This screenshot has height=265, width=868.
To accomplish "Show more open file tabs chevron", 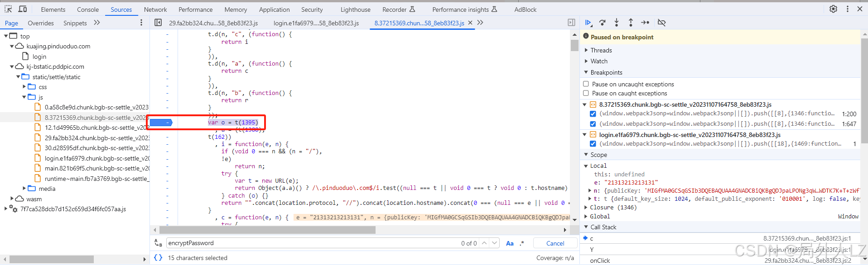I will [x=480, y=23].
